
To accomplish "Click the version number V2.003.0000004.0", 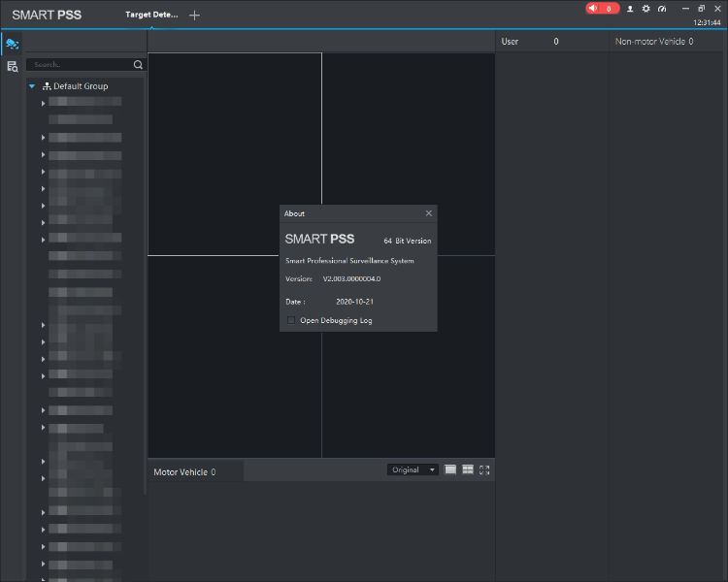I will click(352, 278).
